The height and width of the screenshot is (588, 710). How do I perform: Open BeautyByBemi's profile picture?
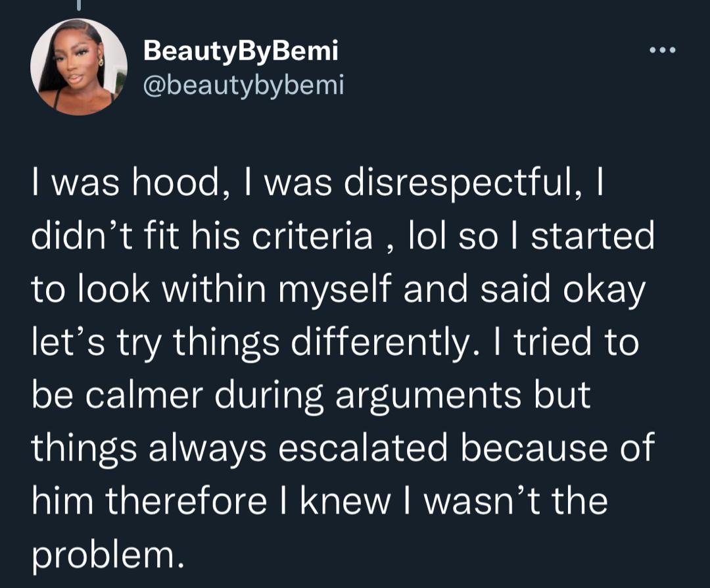(79, 67)
